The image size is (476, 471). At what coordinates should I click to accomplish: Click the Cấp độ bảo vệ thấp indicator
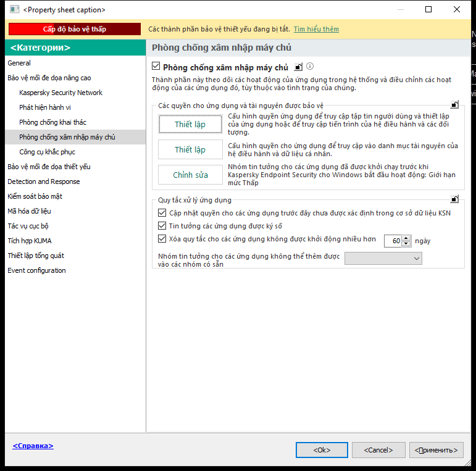coord(75,29)
